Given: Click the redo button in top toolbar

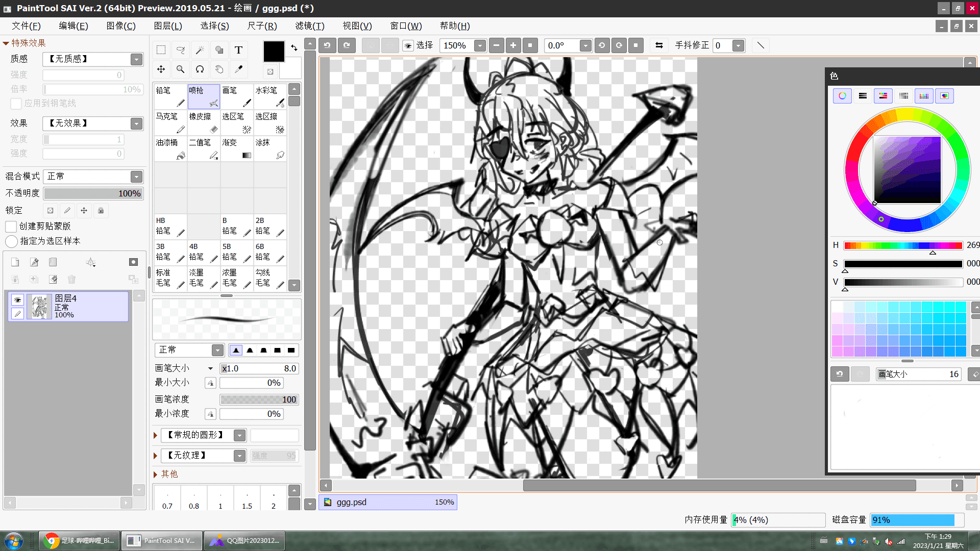Looking at the screenshot, I should point(347,45).
